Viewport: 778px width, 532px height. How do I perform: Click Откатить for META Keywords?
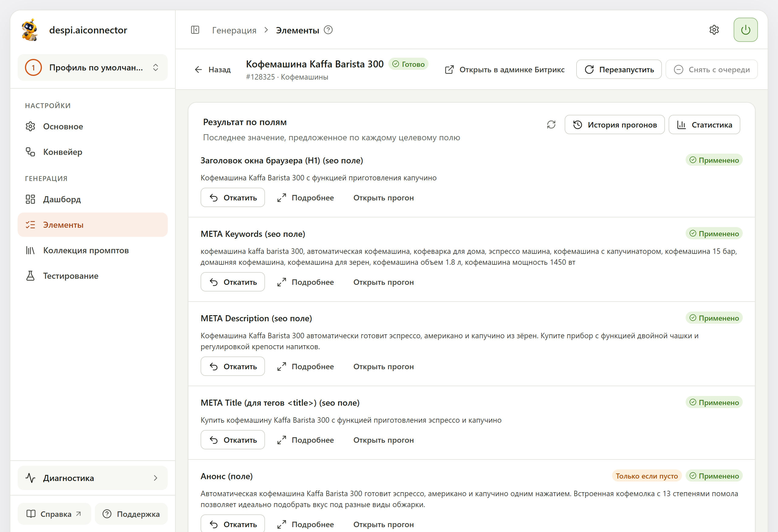click(233, 282)
